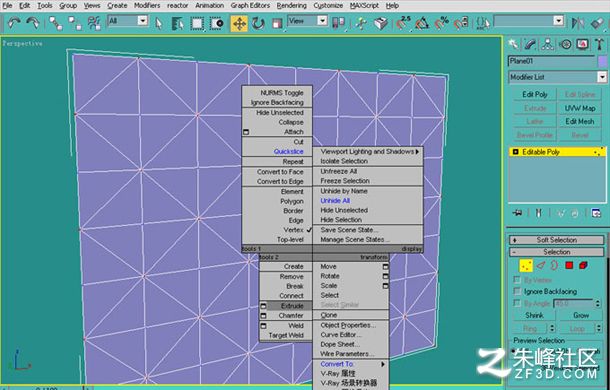
Task: Click the Mirror tool icon
Action: point(578,23)
